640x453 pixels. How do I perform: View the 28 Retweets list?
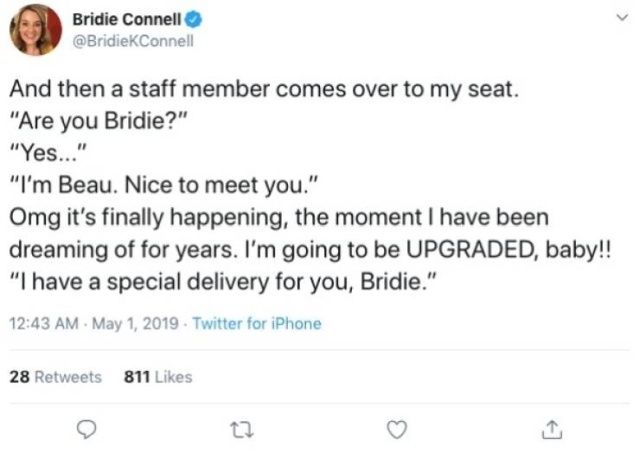[55, 377]
